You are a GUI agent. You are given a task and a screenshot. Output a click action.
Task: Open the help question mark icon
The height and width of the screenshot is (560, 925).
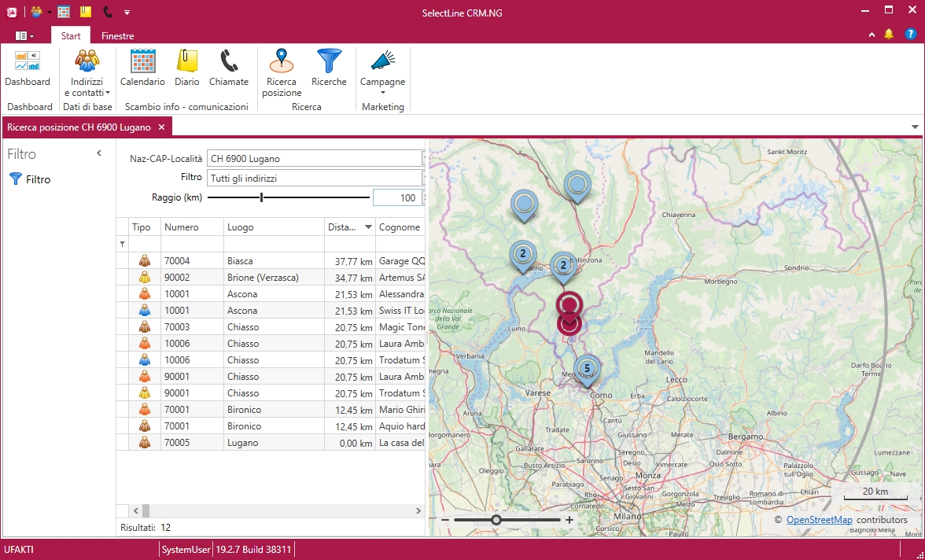point(910,35)
